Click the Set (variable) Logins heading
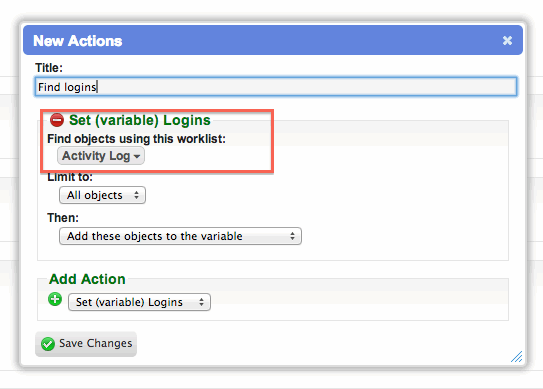Screen dimensions: 543x389 coord(140,120)
